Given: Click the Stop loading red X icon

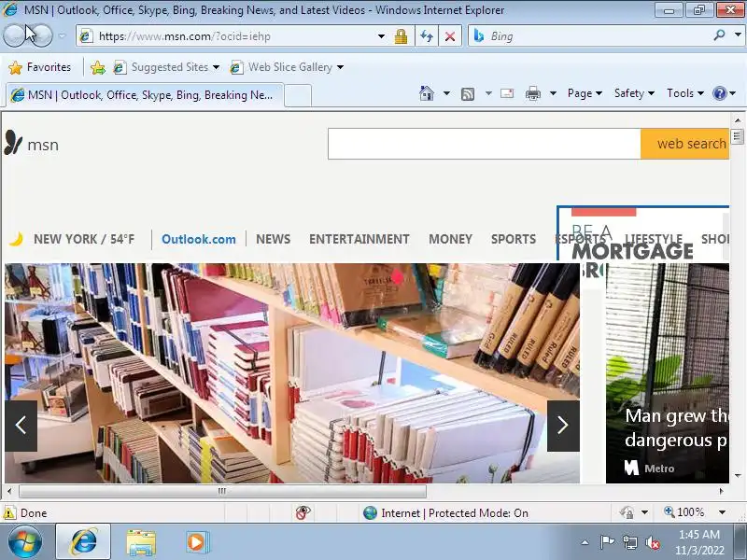Looking at the screenshot, I should [x=450, y=36].
